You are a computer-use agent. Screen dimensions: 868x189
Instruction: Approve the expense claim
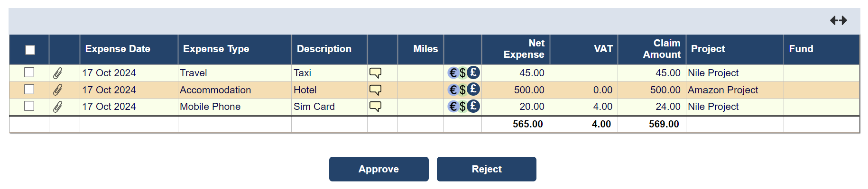pyautogui.click(x=379, y=169)
